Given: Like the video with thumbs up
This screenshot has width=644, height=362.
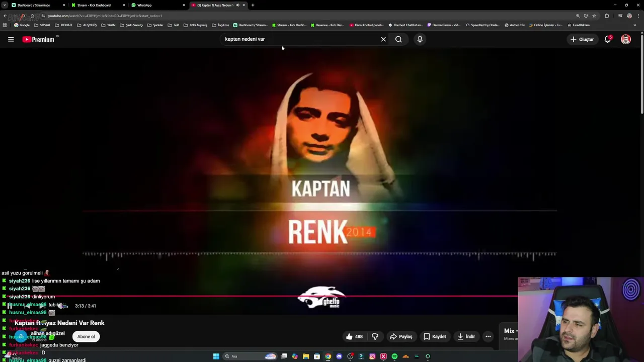Looking at the screenshot, I should [354, 336].
